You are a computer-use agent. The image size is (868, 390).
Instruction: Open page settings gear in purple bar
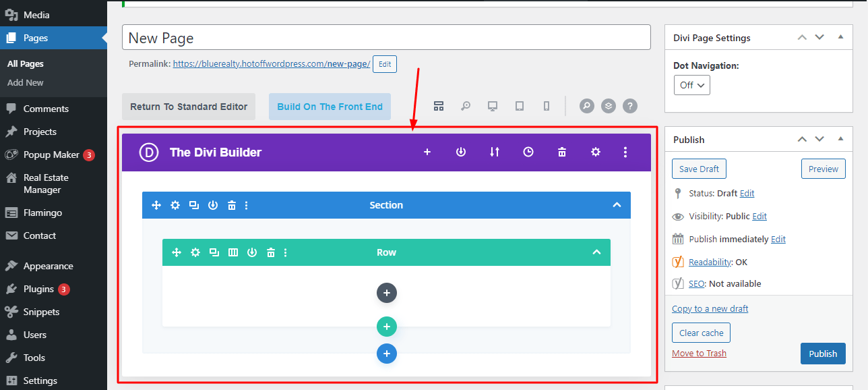point(596,152)
